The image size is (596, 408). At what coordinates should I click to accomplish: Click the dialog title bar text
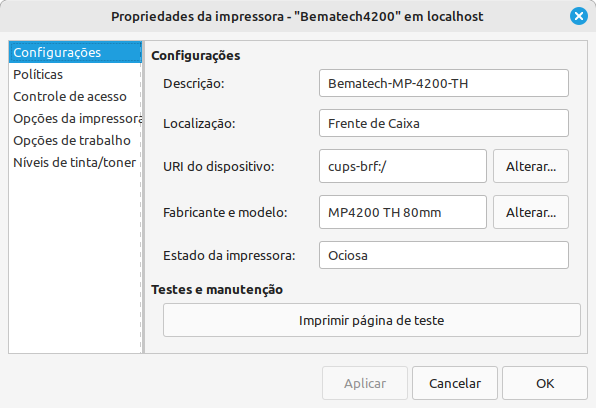(x=297, y=16)
